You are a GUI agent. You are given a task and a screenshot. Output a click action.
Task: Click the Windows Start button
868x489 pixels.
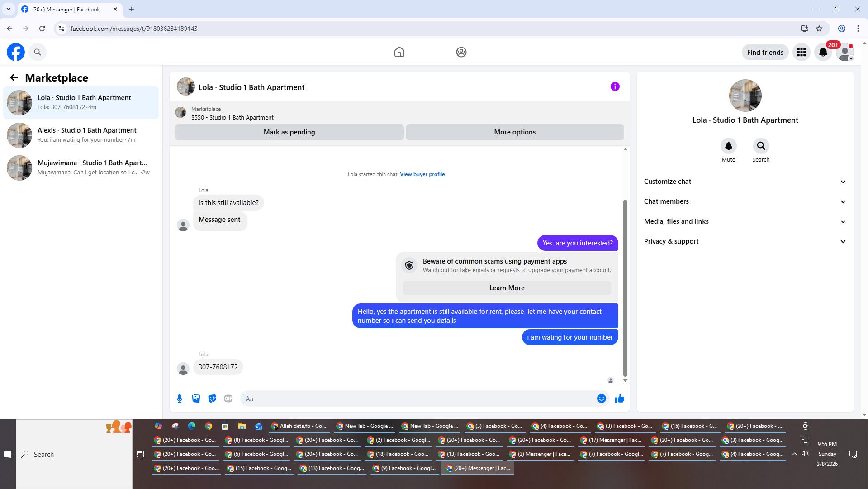[8, 454]
